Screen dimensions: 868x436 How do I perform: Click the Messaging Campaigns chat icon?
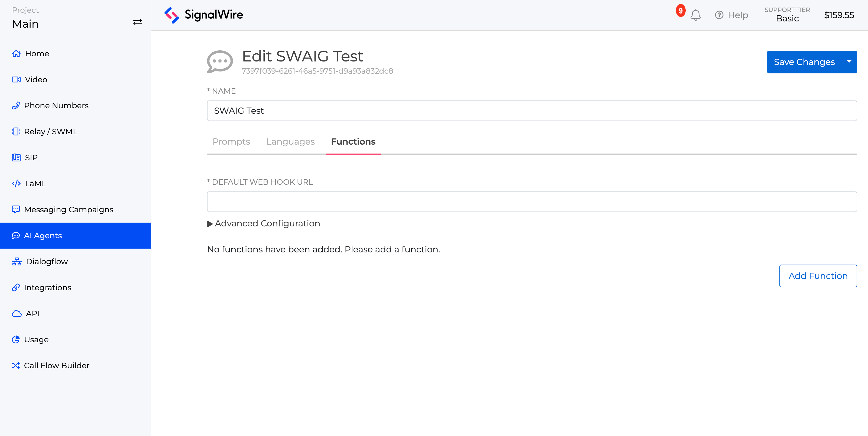[x=16, y=209]
